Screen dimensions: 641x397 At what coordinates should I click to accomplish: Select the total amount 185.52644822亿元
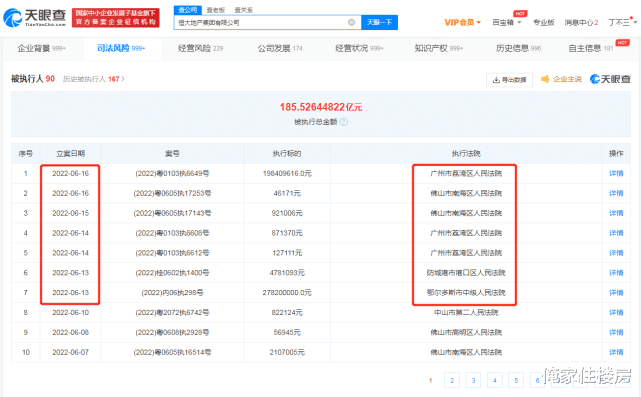[321, 107]
